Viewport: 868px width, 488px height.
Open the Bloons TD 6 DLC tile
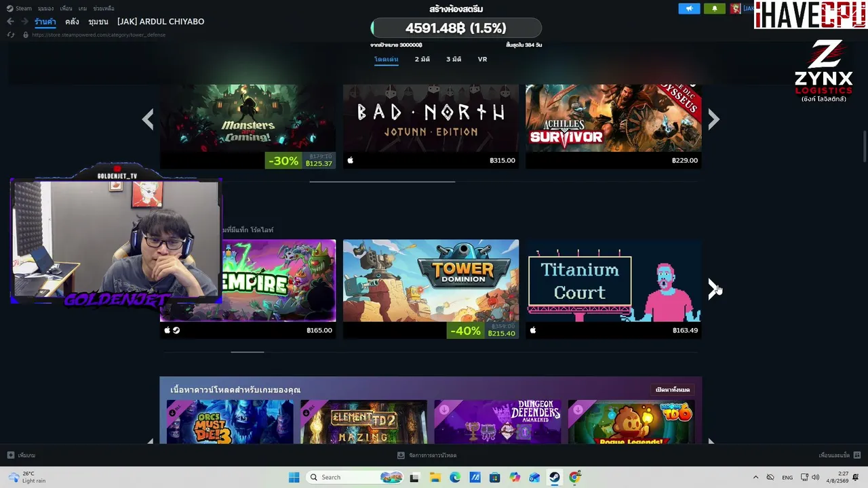tap(631, 422)
